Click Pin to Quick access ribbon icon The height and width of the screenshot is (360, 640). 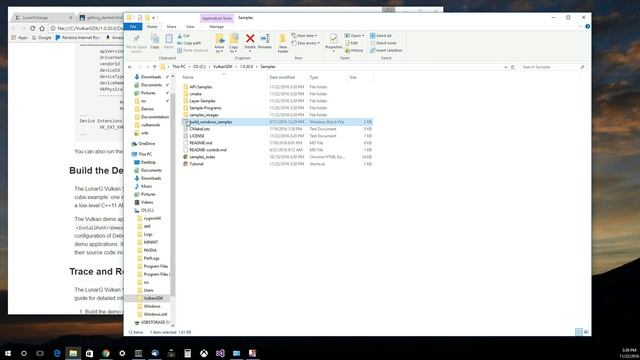pyautogui.click(x=136, y=43)
